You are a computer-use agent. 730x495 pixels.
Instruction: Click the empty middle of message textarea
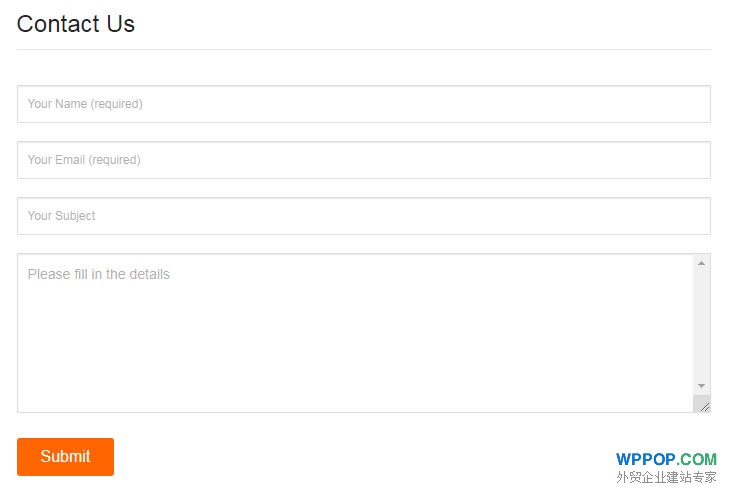(355, 340)
